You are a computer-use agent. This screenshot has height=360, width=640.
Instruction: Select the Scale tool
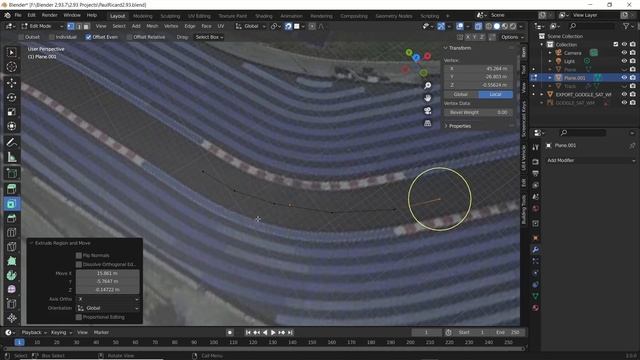coord(11,111)
